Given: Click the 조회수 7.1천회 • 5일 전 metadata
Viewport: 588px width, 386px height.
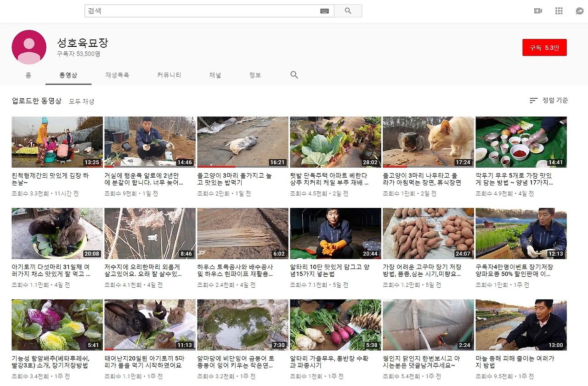Looking at the screenshot, I should coord(319,285).
